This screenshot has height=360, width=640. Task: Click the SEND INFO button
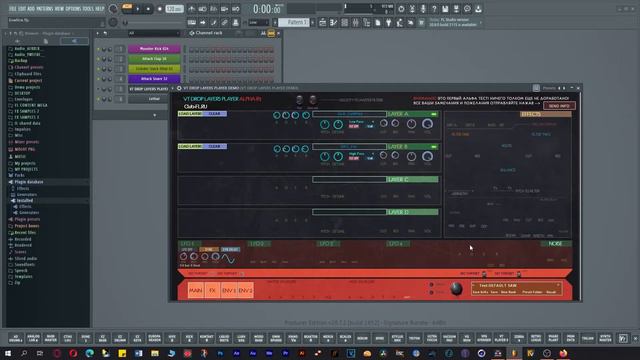tap(559, 106)
